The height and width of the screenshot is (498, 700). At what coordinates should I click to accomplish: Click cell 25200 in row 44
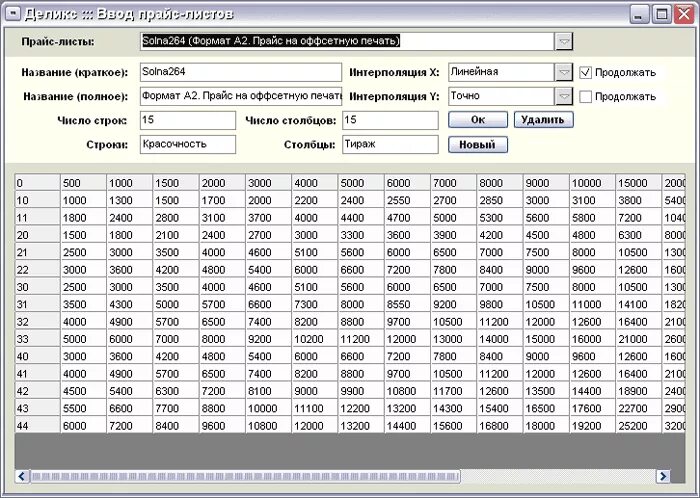coord(638,426)
